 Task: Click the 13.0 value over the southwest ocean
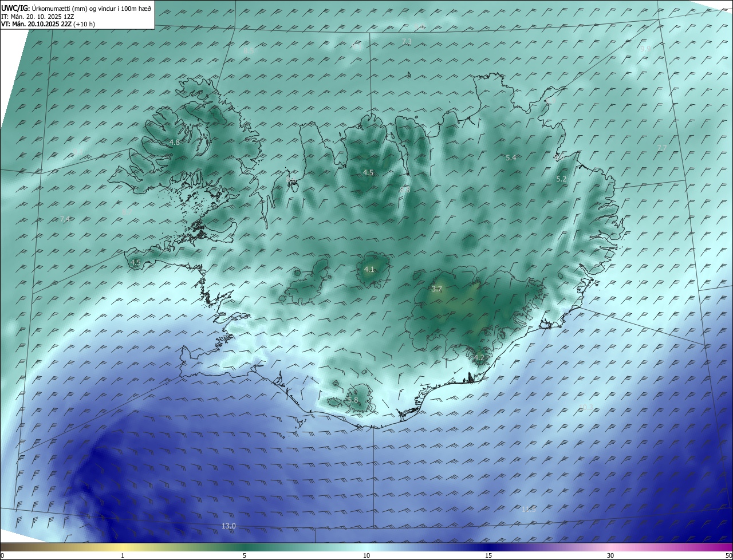point(228,526)
